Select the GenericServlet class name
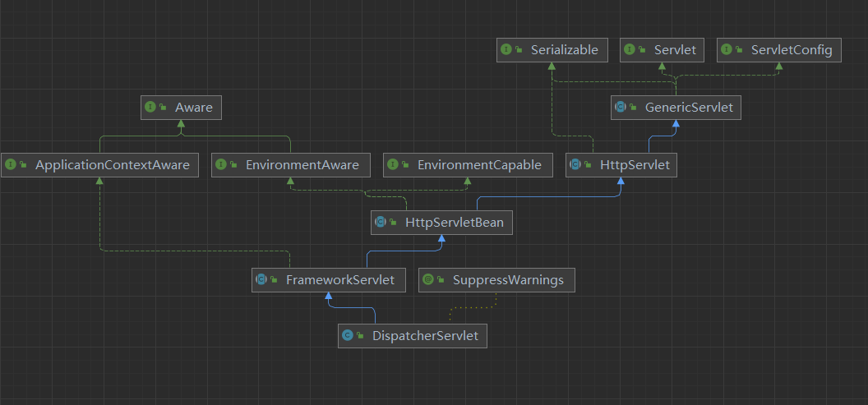This screenshot has height=405, width=868. pos(688,108)
